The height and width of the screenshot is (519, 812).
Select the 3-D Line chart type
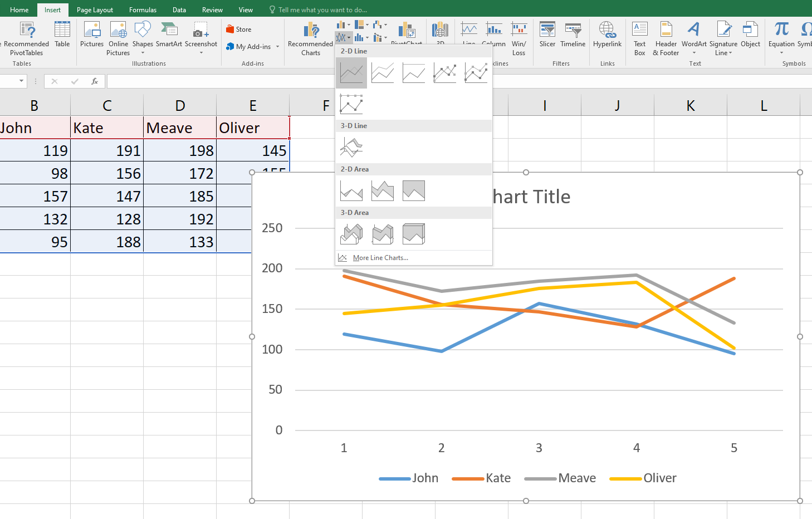click(x=351, y=148)
